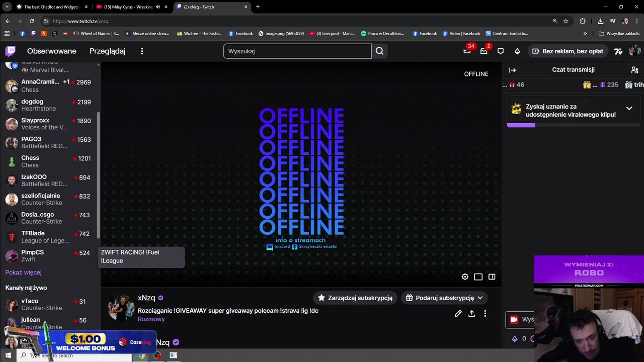The image size is (644, 362).
Task: Reload the page in Chrome
Action: click(x=32, y=21)
